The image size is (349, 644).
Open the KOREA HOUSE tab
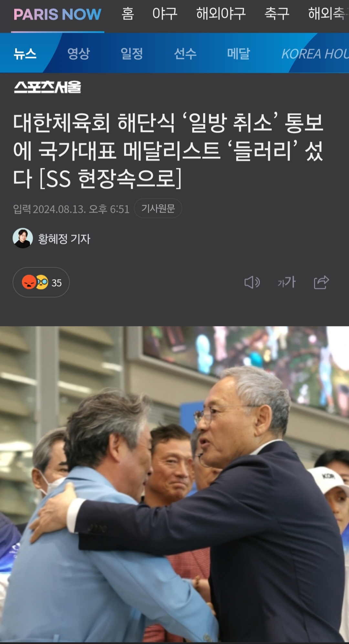pyautogui.click(x=315, y=54)
